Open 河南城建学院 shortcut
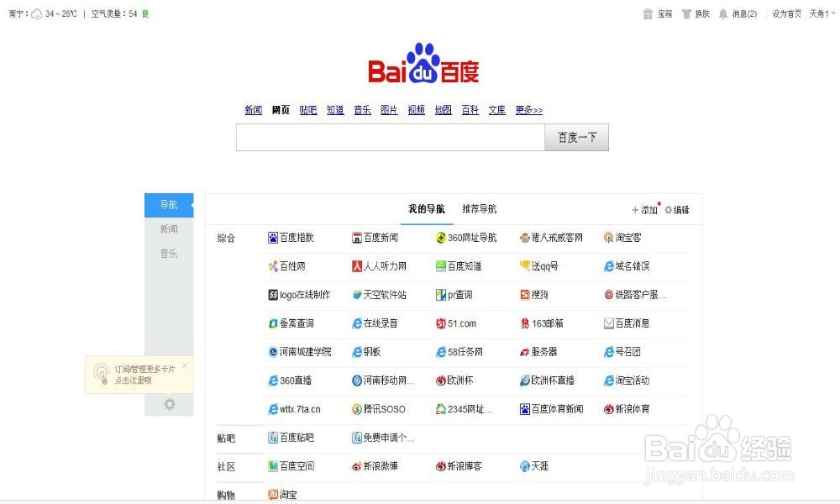 click(x=300, y=352)
